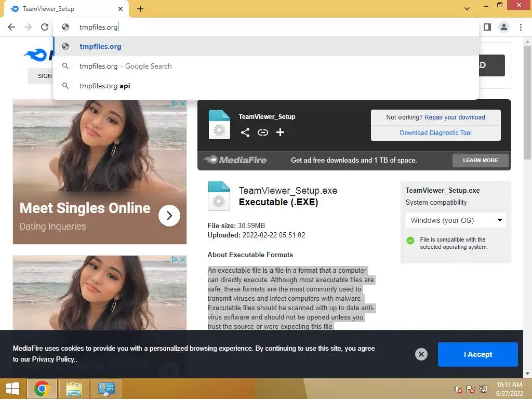Click the network tray icon
Screen dimensions: 532x399
pos(483,389)
